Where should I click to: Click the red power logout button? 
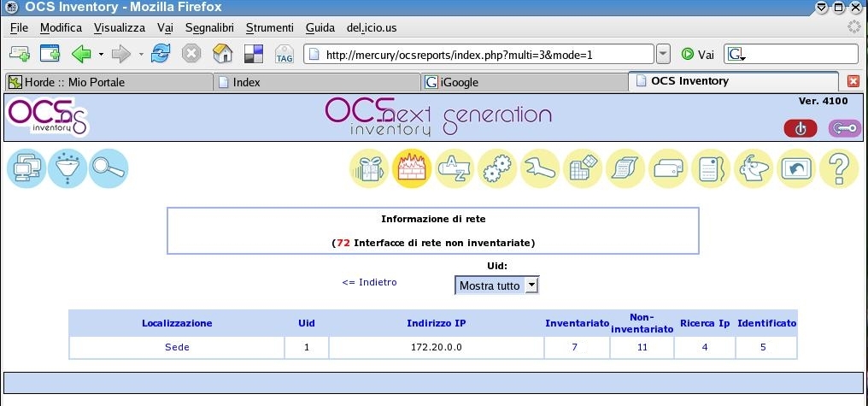point(801,128)
